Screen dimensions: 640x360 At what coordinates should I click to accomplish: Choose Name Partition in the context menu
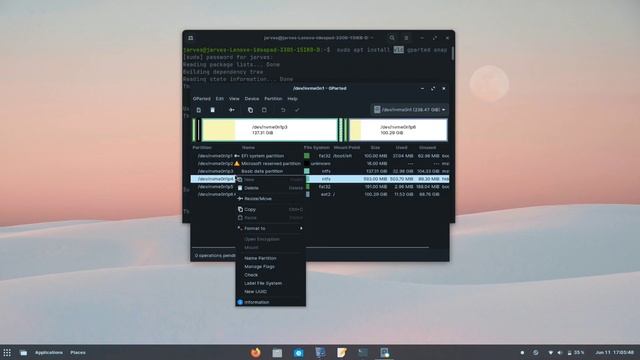pos(271,258)
